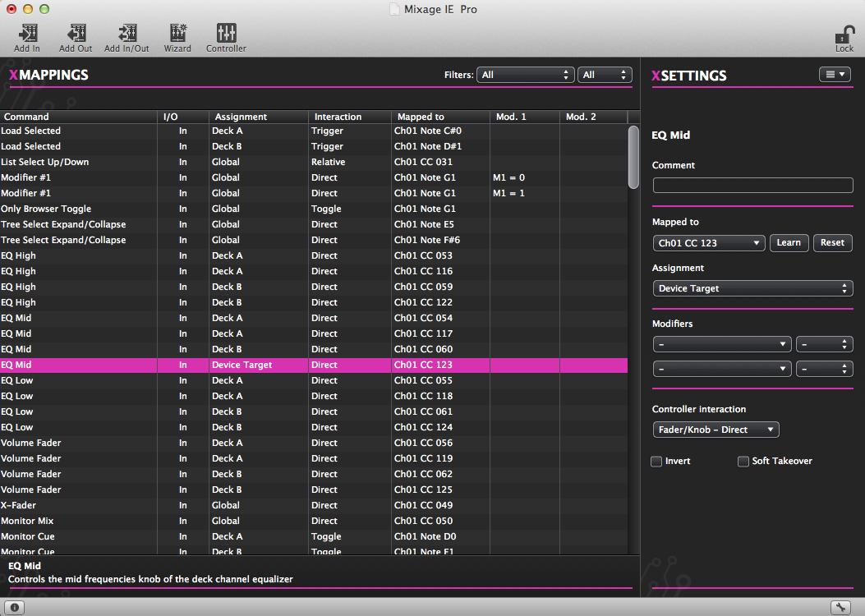Image resolution: width=865 pixels, height=616 pixels.
Task: Click the wrench icon at bottom right
Action: click(x=840, y=608)
